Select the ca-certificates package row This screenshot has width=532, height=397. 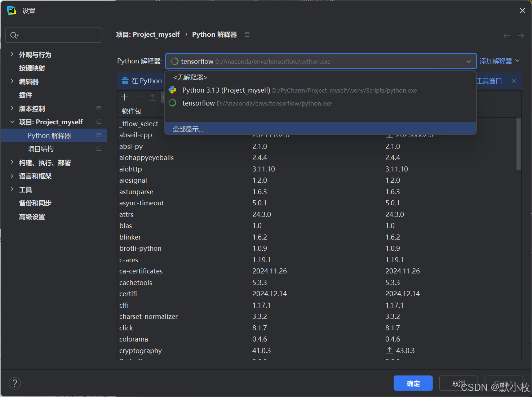317,271
